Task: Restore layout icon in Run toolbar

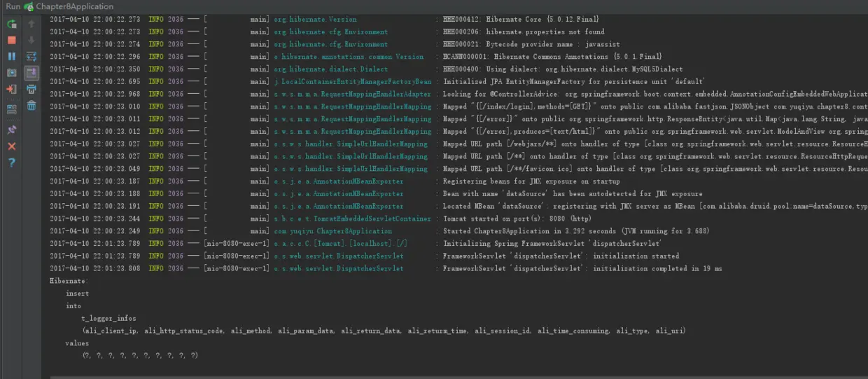Action: 12,109
